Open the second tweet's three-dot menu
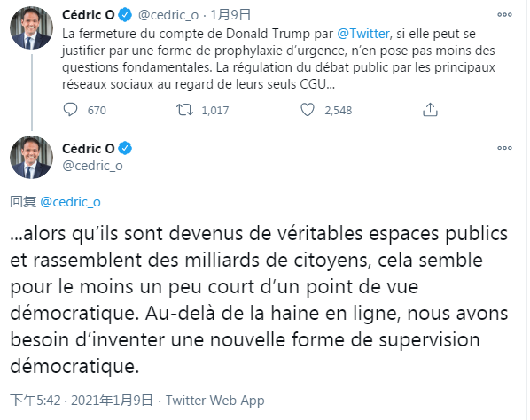 pyautogui.click(x=504, y=148)
